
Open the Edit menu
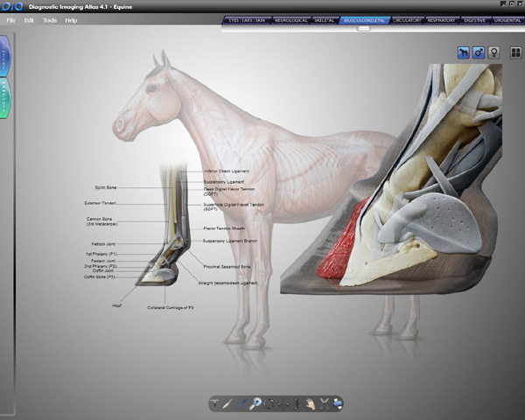click(29, 20)
